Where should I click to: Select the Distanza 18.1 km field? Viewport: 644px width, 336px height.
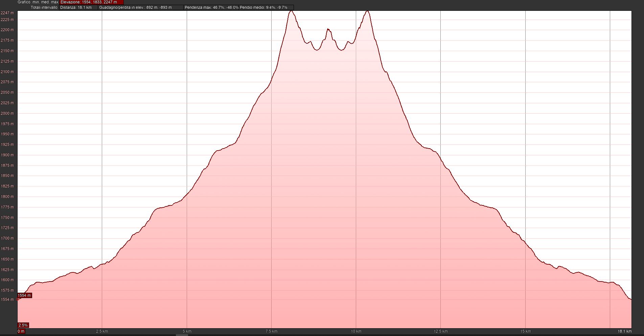point(78,7)
